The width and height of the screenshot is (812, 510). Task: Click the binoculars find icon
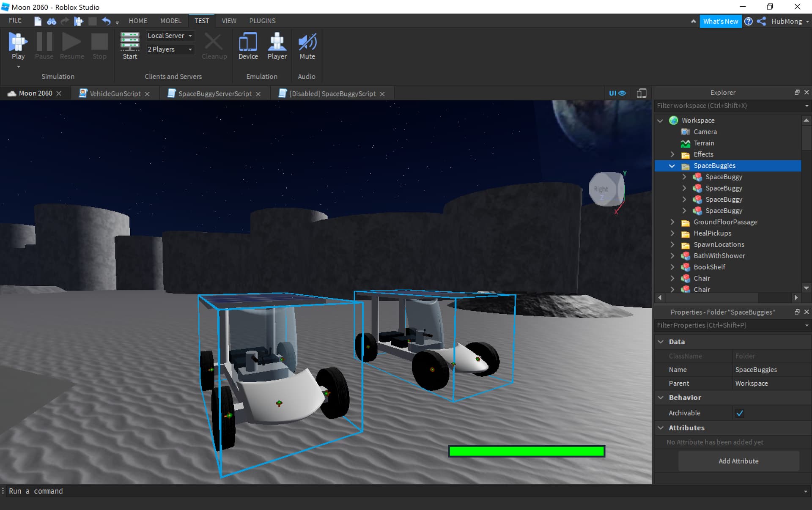(52, 21)
